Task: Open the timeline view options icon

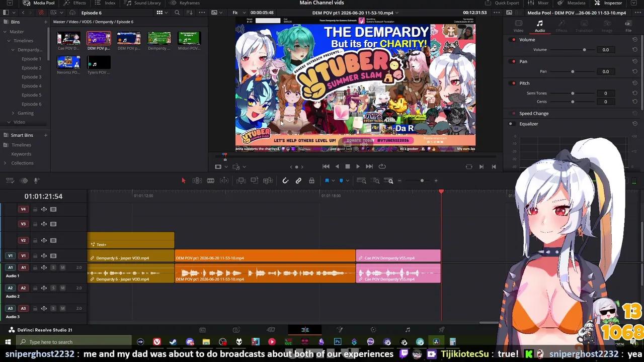Action: coord(11,180)
